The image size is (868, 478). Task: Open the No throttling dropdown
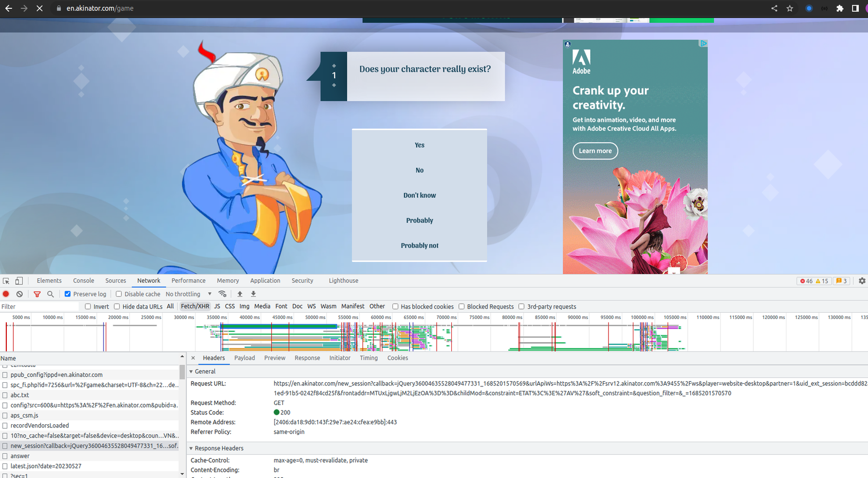click(x=188, y=294)
